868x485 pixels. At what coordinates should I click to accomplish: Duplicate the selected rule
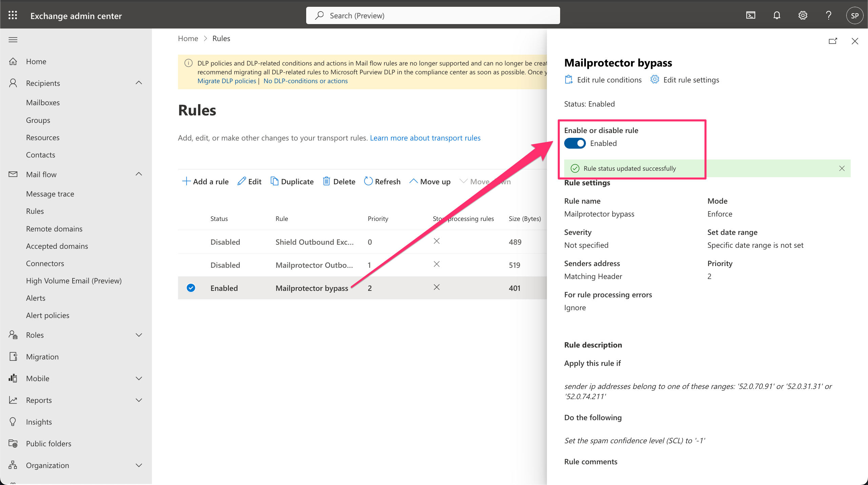(x=292, y=182)
